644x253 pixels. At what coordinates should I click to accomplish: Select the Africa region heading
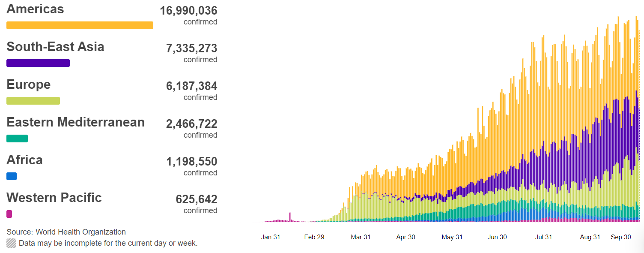(24, 160)
